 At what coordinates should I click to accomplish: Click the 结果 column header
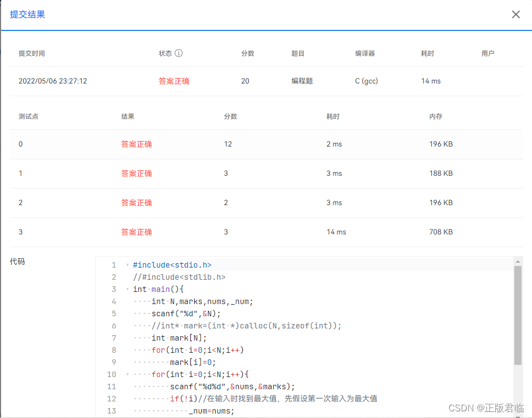128,117
